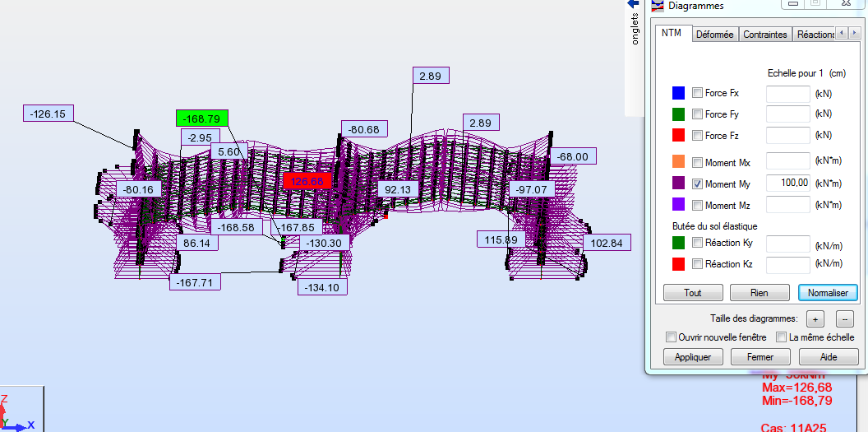Enable the Réaction Kz checkbox
868x432 pixels.
pyautogui.click(x=698, y=263)
